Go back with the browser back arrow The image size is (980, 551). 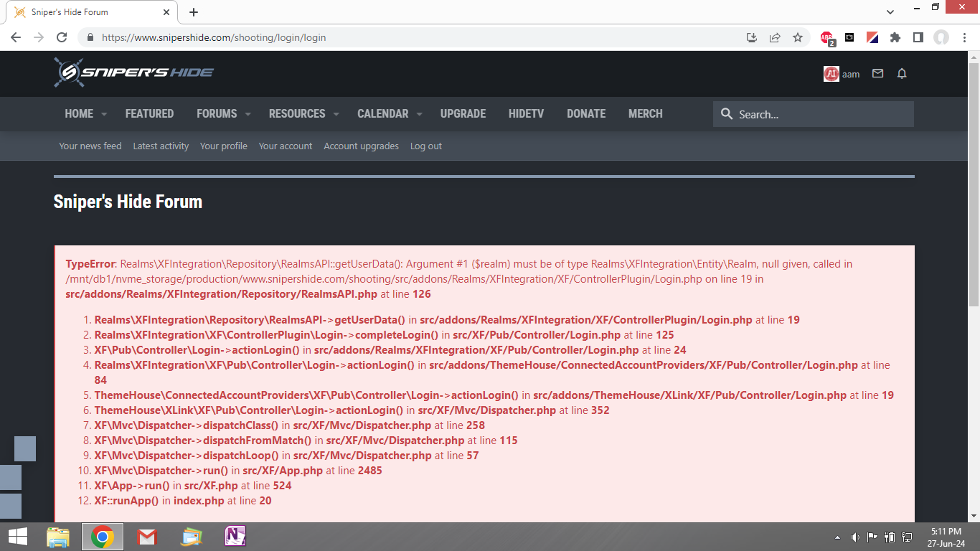16,37
